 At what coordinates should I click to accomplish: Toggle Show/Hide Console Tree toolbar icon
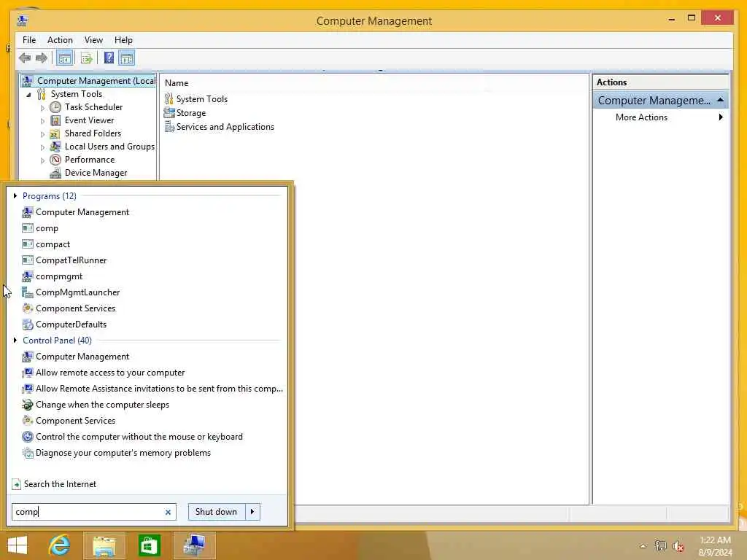pyautogui.click(x=64, y=58)
